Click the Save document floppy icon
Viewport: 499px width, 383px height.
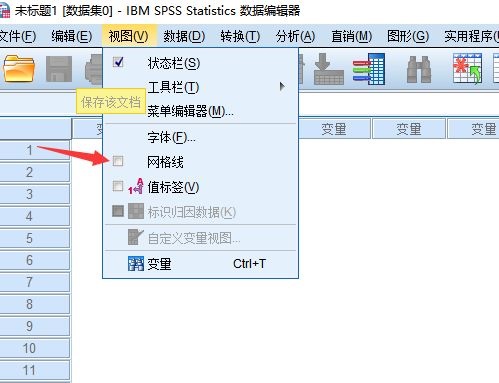coord(59,69)
